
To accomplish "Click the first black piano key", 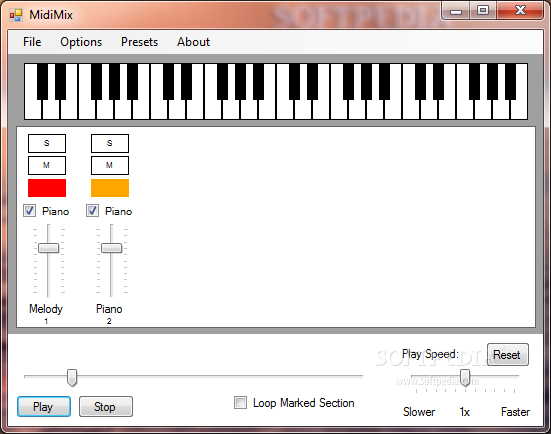I will [43, 82].
